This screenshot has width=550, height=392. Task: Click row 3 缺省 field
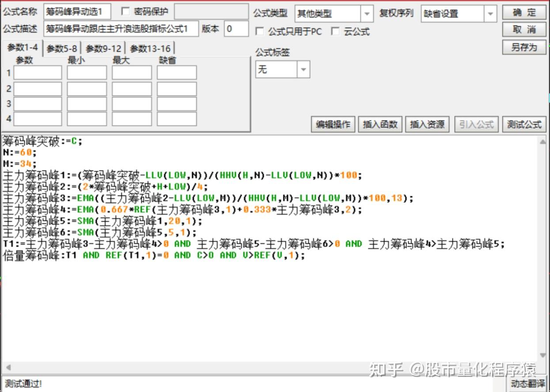coord(177,104)
